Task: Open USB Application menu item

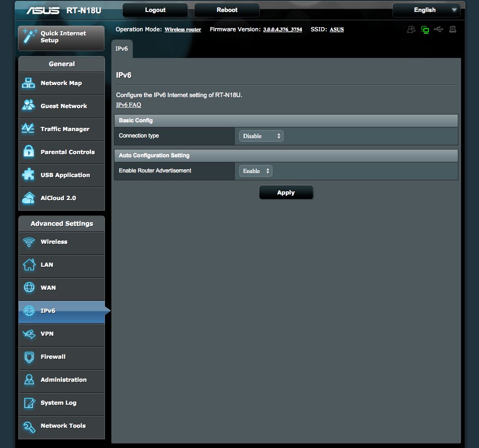Action: click(x=61, y=175)
